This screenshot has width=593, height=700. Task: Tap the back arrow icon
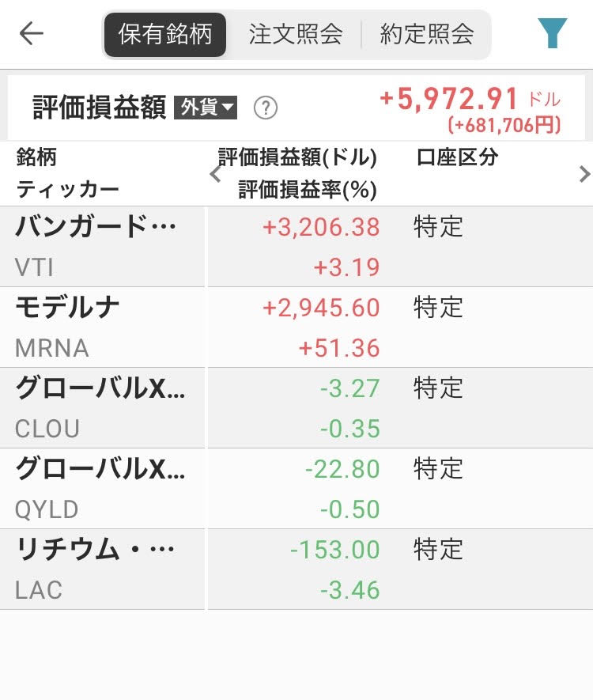coord(32,33)
